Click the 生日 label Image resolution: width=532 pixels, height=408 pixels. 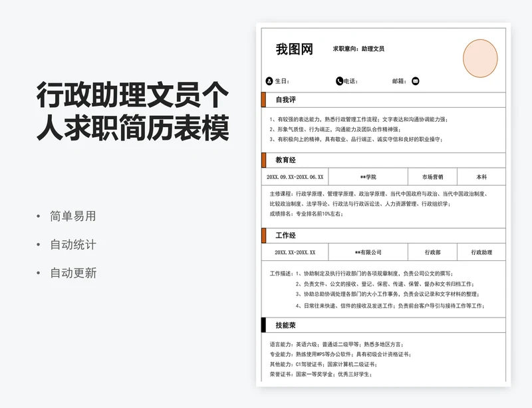click(282, 81)
